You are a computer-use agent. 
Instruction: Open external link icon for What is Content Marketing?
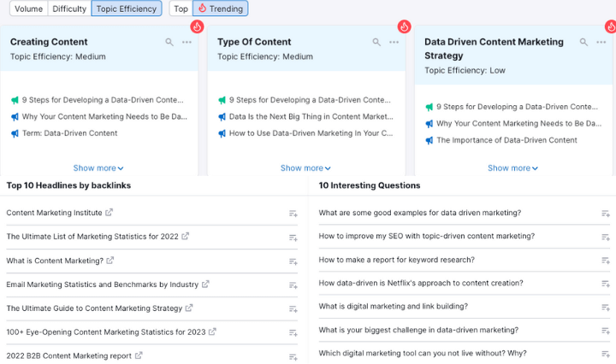110,260
